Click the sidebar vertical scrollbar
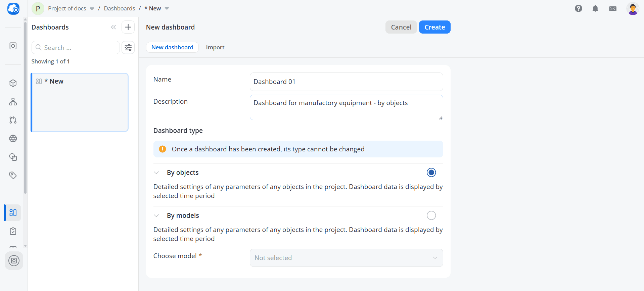This screenshot has height=291, width=644. [x=25, y=107]
